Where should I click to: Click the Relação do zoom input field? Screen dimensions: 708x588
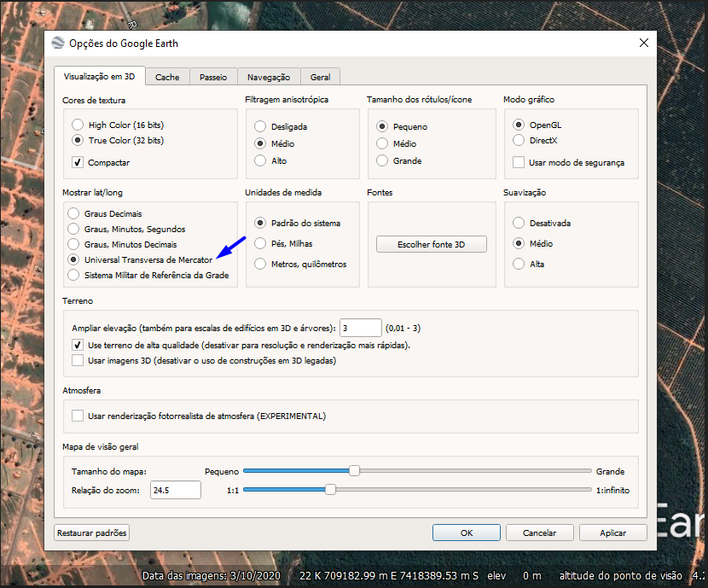point(175,490)
